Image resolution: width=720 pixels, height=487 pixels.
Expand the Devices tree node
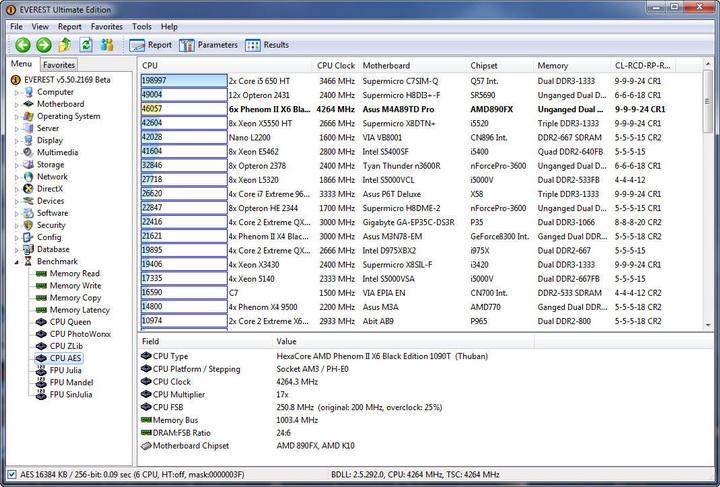pos(17,201)
